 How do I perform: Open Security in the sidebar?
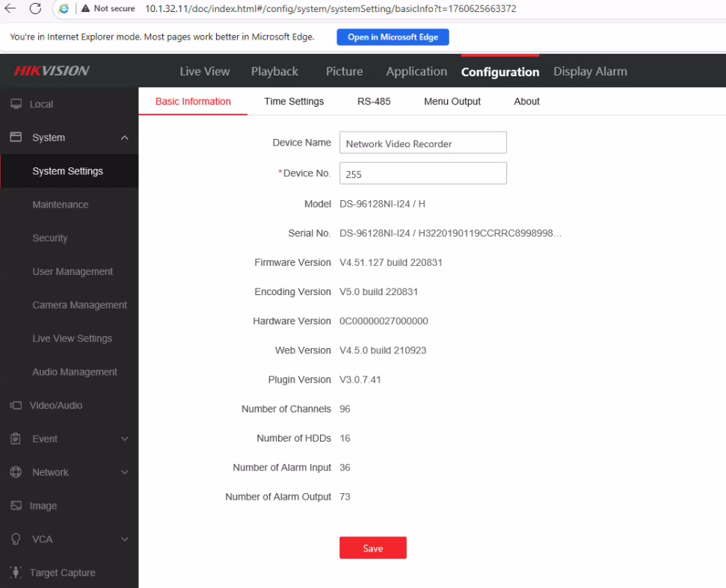(x=70, y=238)
